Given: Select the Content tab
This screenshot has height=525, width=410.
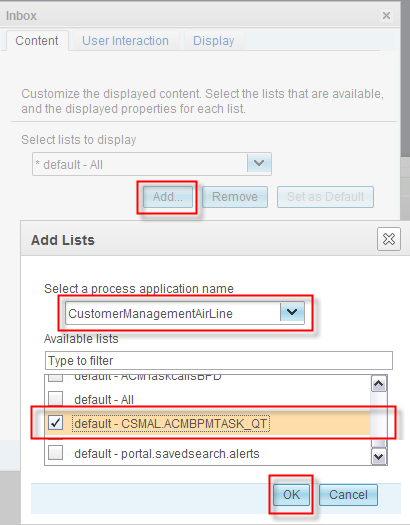Looking at the screenshot, I should [37, 41].
